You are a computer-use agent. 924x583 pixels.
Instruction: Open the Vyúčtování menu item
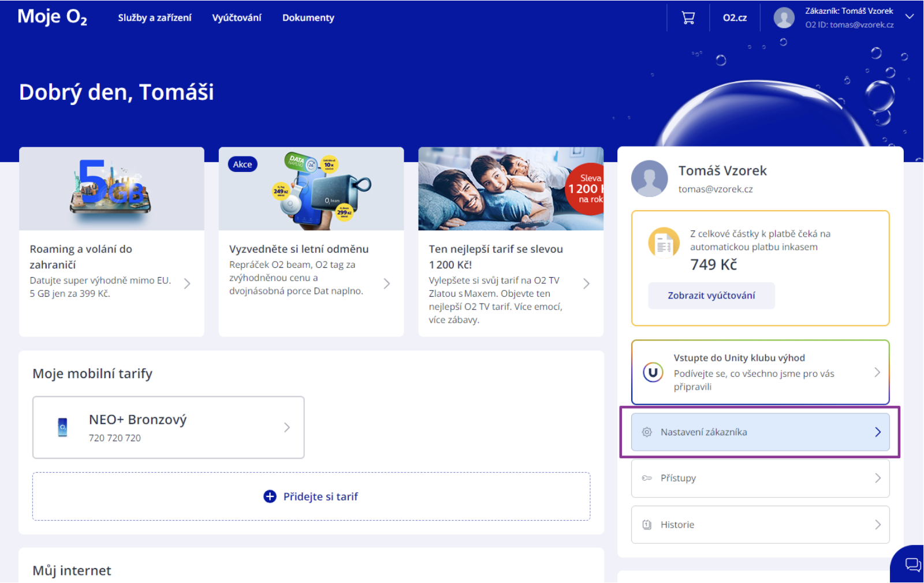tap(237, 18)
